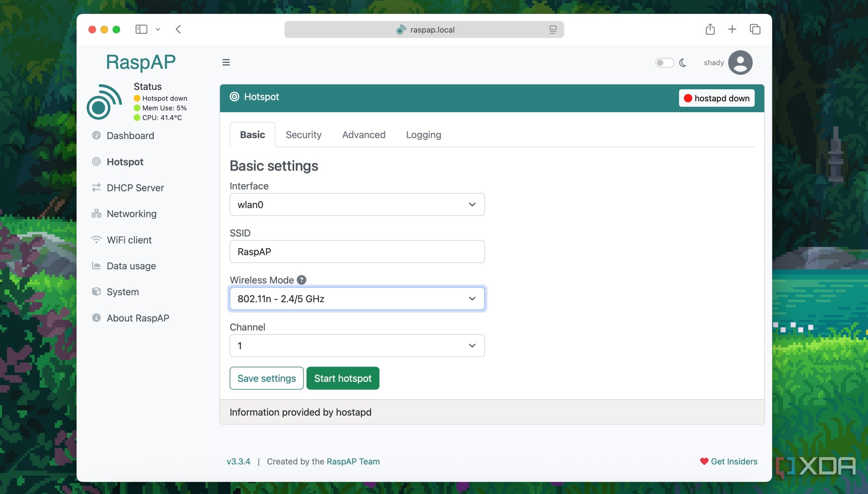Open a new tab with plus icon

point(732,29)
